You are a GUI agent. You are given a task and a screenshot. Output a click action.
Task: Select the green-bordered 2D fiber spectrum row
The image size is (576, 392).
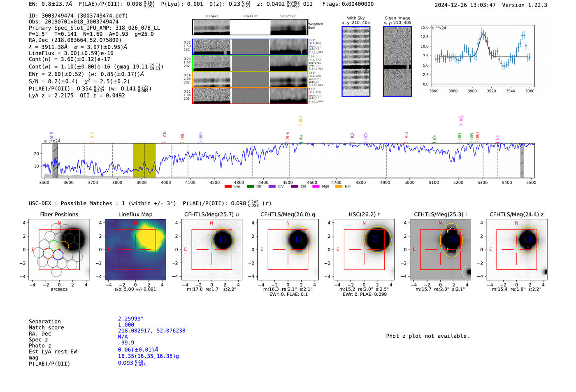250,63
